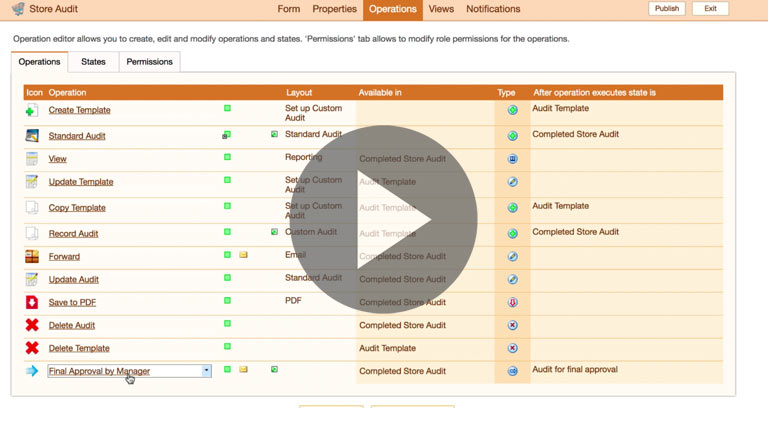Open the Final Approval by Manager dropdown
Screen dimensions: 768x432
click(207, 371)
